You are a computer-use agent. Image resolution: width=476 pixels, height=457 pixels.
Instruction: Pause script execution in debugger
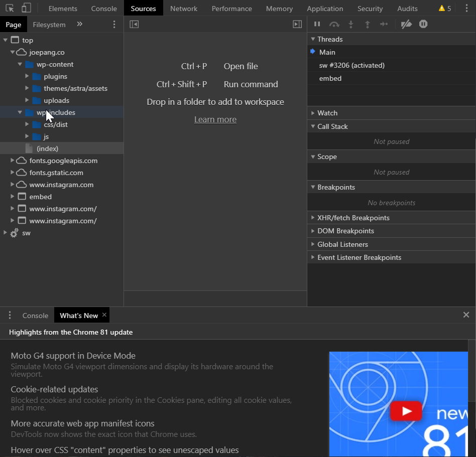tap(317, 24)
